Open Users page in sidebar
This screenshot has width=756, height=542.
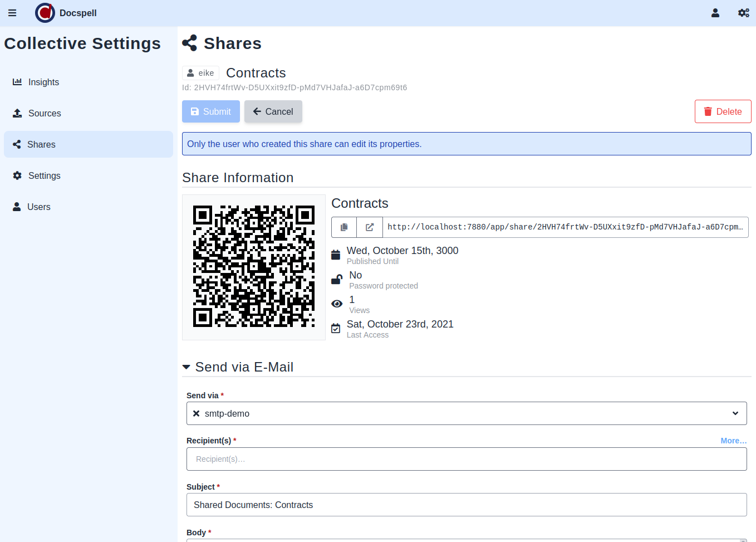38,207
